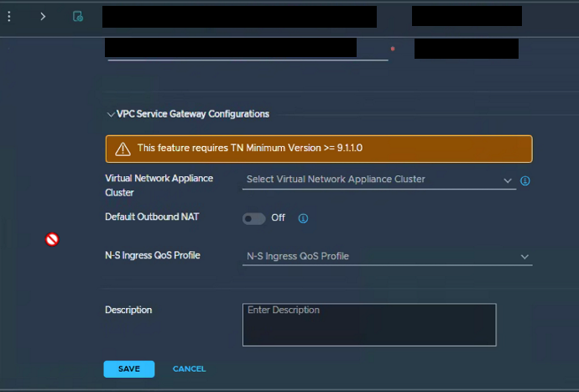Show info for Virtual Network Appliance Cluster
579x392 pixels.
524,180
